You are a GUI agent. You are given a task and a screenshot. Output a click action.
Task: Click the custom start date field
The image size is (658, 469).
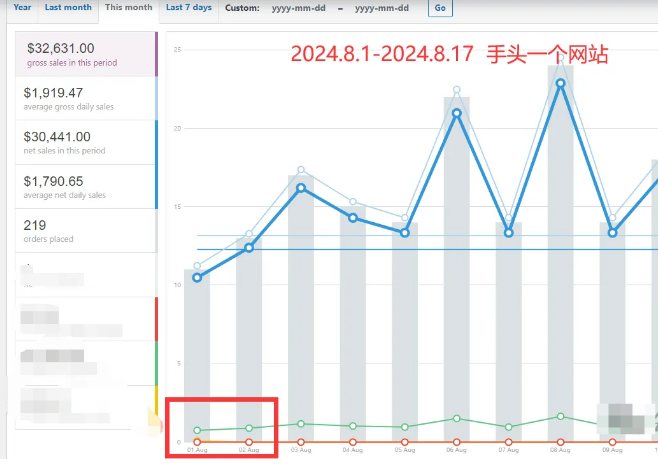(x=297, y=8)
